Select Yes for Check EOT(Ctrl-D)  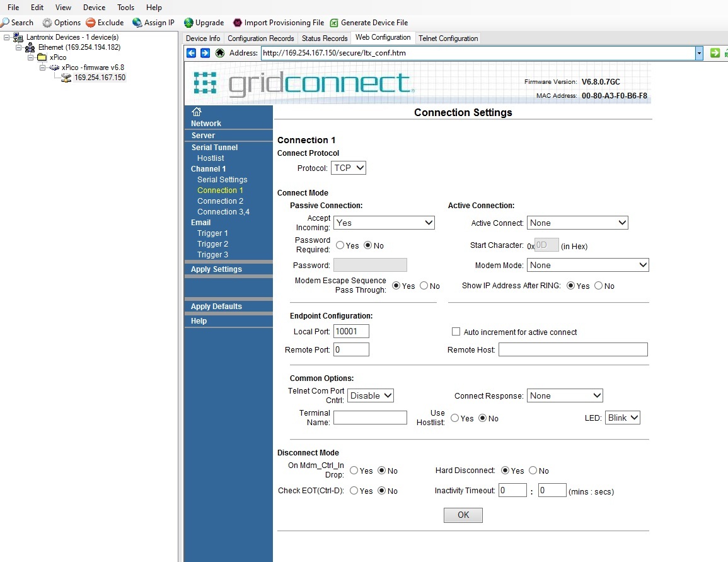tap(354, 491)
